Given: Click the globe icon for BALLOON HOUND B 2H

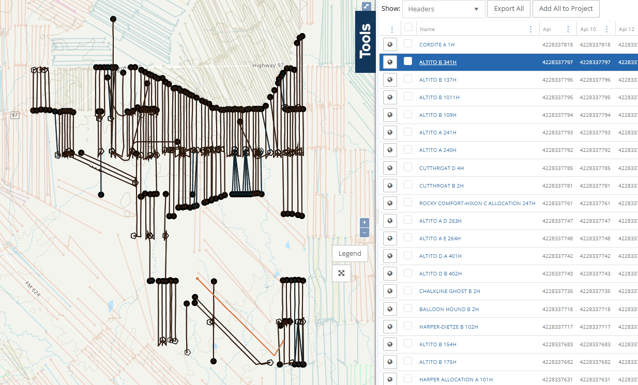Looking at the screenshot, I should tap(390, 309).
